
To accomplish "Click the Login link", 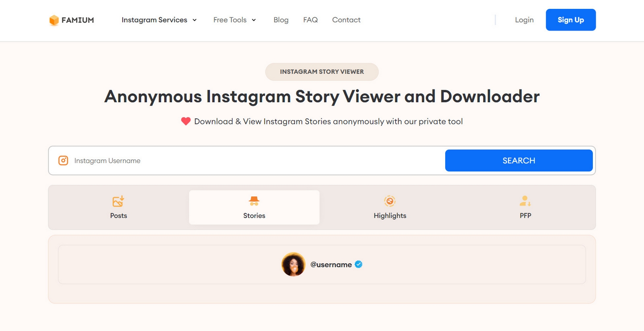I will [x=524, y=20].
